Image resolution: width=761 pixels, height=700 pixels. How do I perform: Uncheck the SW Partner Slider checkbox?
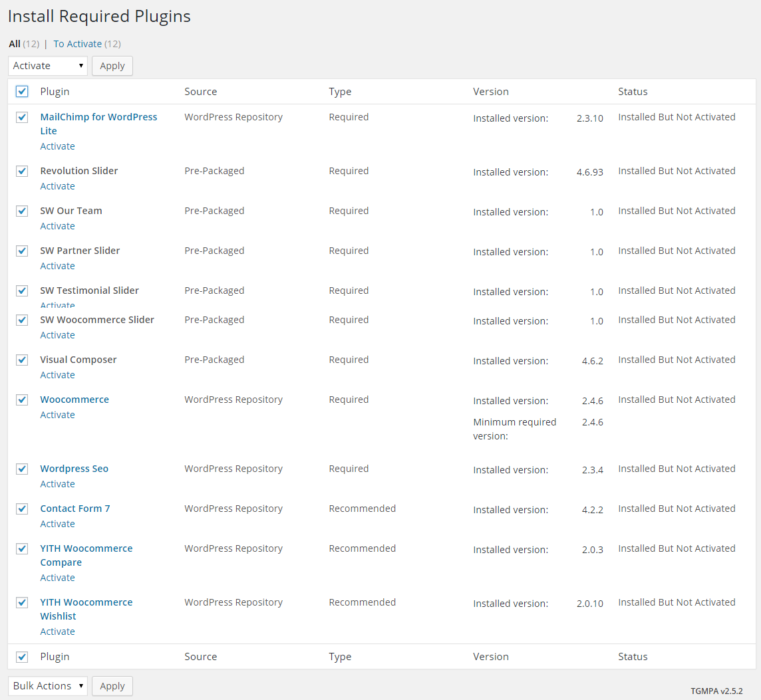pyautogui.click(x=22, y=251)
